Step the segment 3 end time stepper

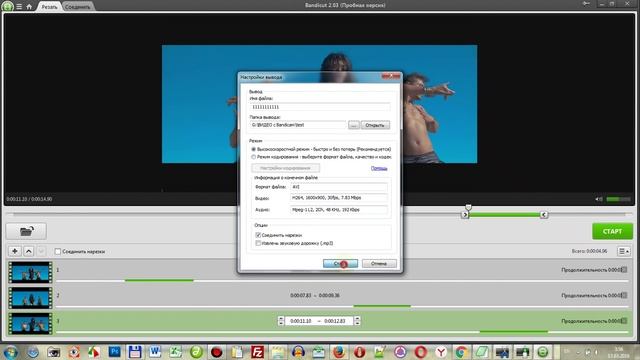(x=357, y=321)
